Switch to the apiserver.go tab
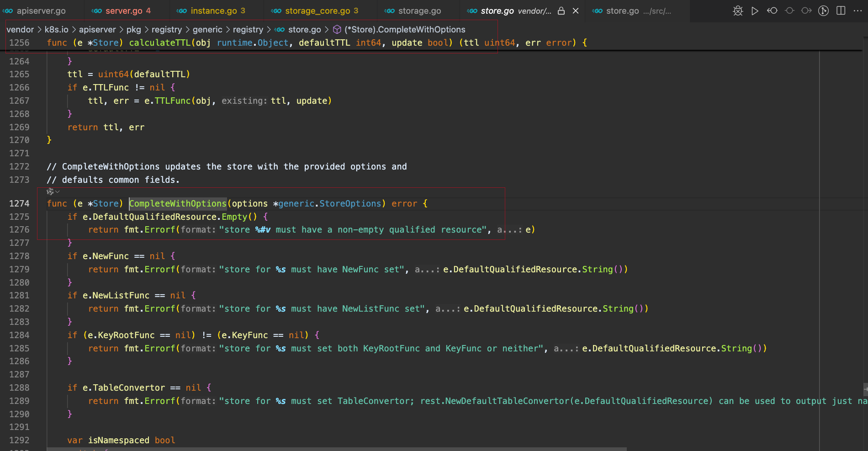 point(41,11)
